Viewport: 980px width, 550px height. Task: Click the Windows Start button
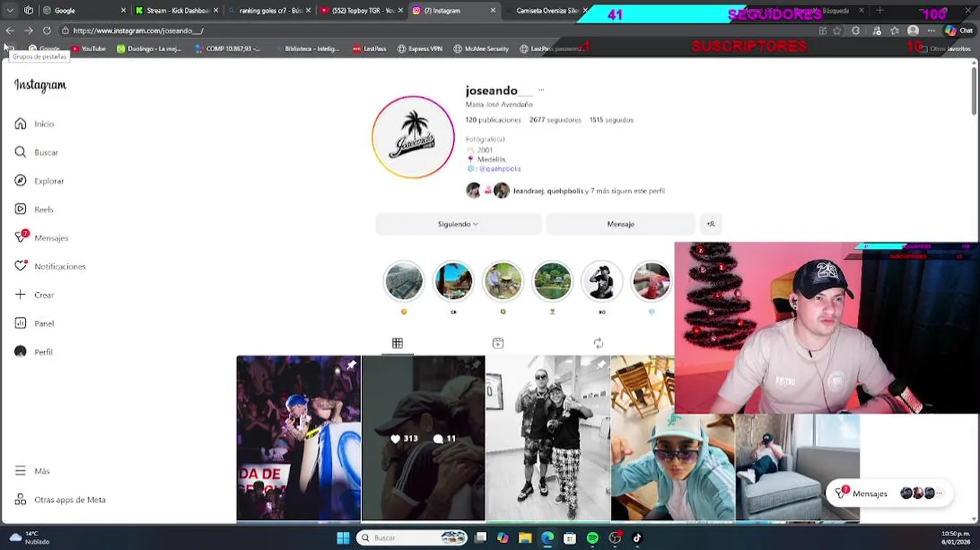[343, 538]
